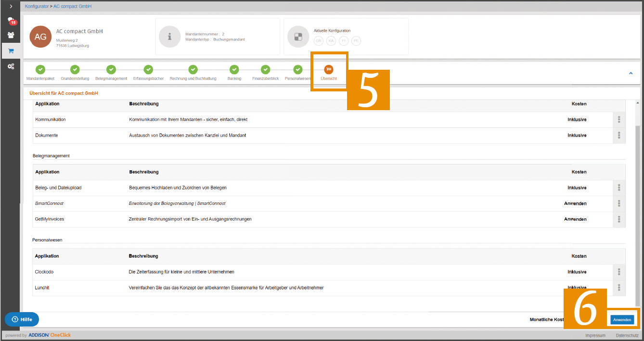
Task: Open the three-dot menu for Dokumente
Action: [619, 135]
